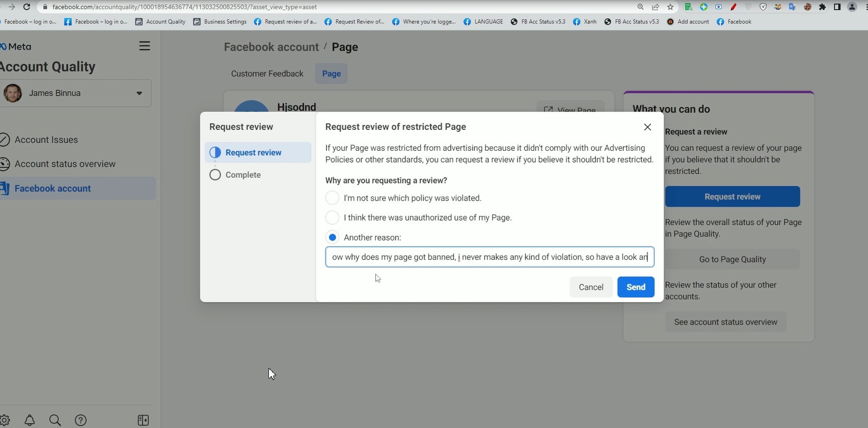This screenshot has width=868, height=428.
Task: Reload the page with browser refresh icon
Action: pos(26,7)
